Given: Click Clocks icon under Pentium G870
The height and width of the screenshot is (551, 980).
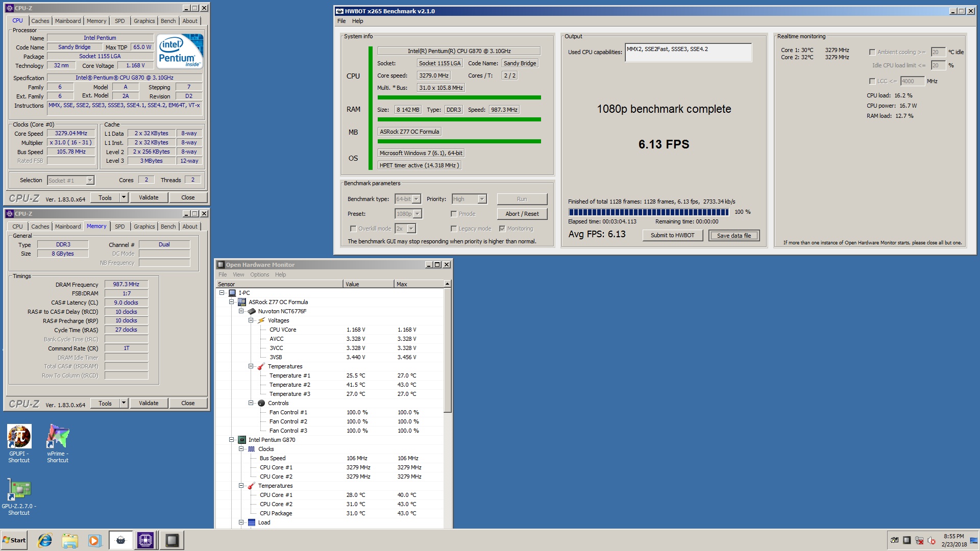Looking at the screenshot, I should click(252, 449).
